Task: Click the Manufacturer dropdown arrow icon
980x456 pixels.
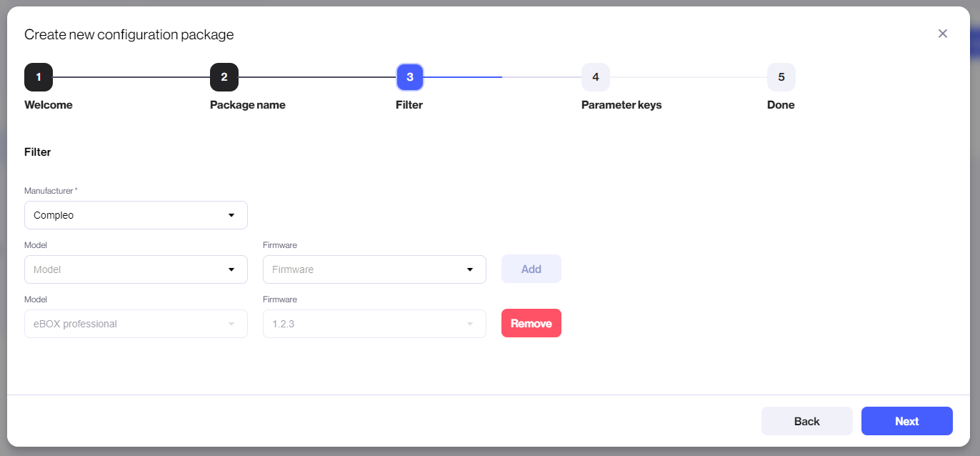Action: coord(231,215)
